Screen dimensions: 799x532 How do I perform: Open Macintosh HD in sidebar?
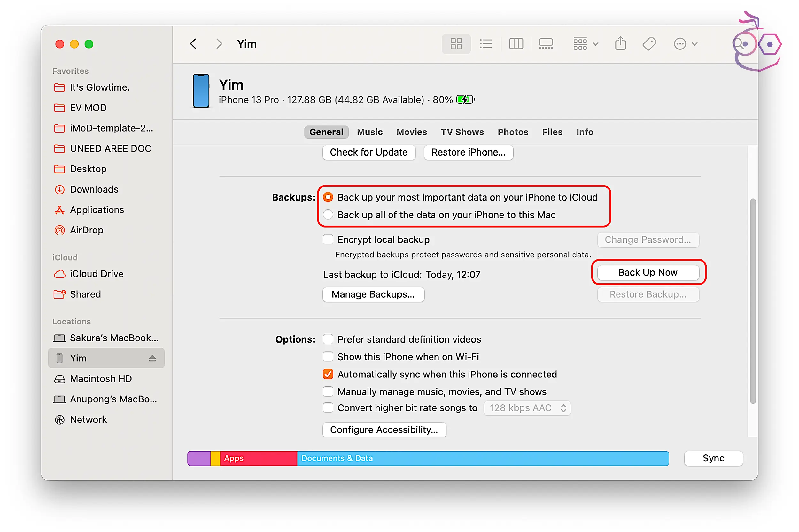point(100,379)
